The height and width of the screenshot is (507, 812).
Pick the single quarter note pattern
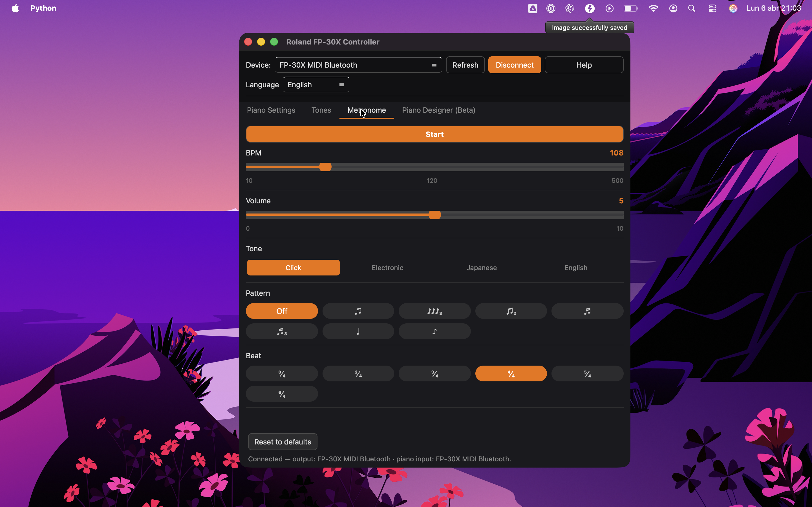(x=358, y=331)
